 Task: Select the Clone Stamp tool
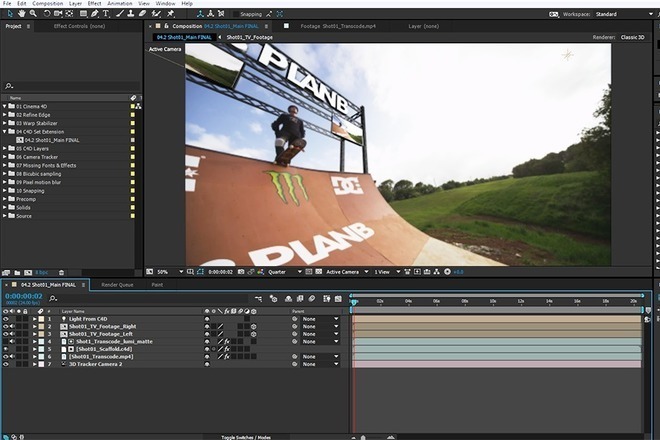pos(131,14)
